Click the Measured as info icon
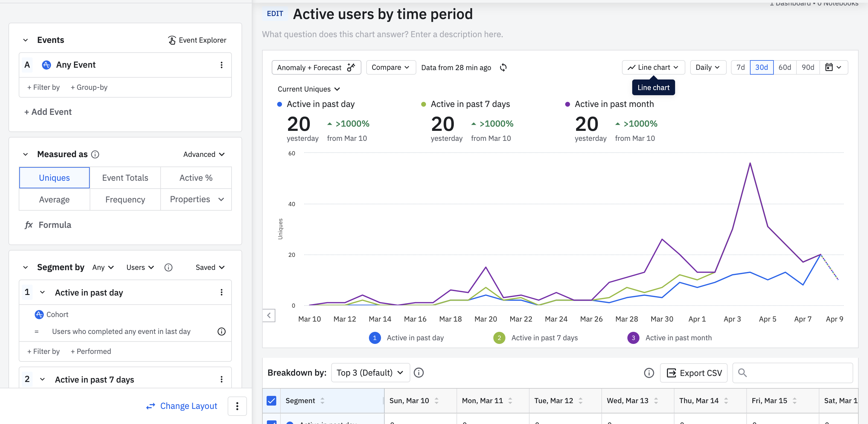Image resolution: width=868 pixels, height=424 pixels. [x=95, y=154]
